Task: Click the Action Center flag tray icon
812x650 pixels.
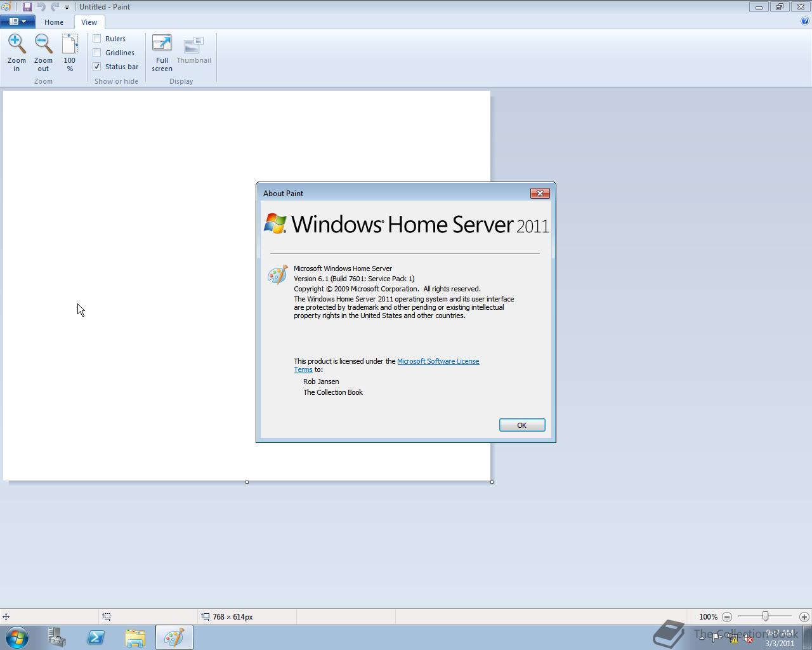Action: (717, 639)
